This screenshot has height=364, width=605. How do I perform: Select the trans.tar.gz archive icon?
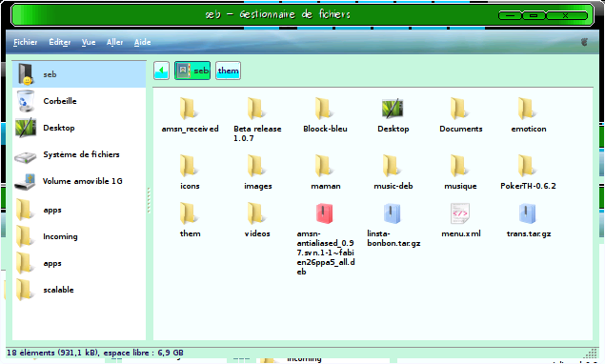coord(528,213)
